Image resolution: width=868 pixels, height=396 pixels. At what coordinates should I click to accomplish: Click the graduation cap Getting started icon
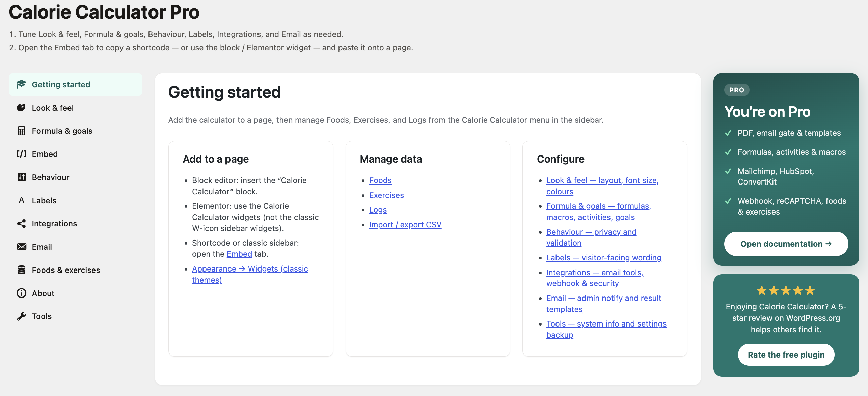click(x=21, y=84)
